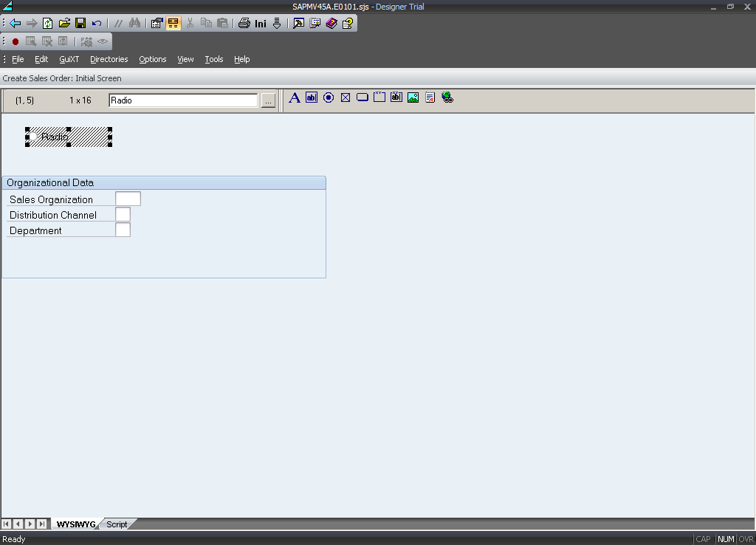Click the Distribution Channel input box
Image resolution: width=756 pixels, height=545 pixels.
click(123, 214)
